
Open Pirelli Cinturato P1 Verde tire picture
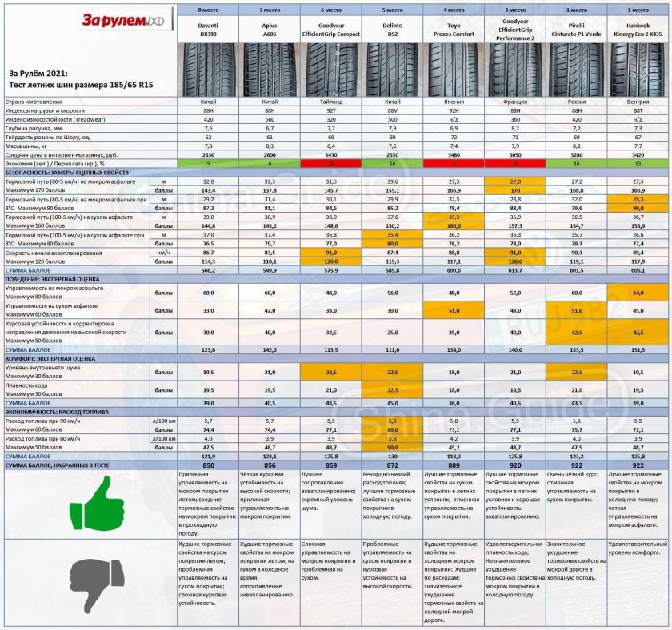[576, 71]
